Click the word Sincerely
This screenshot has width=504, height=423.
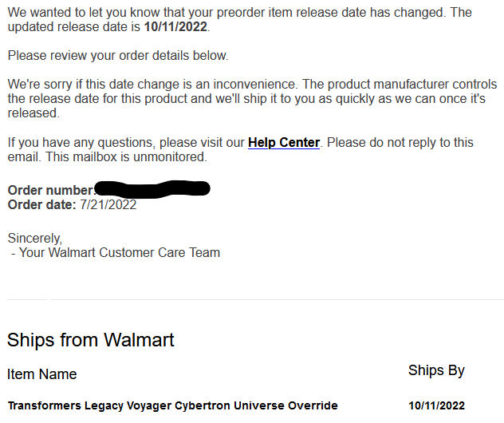(x=34, y=238)
